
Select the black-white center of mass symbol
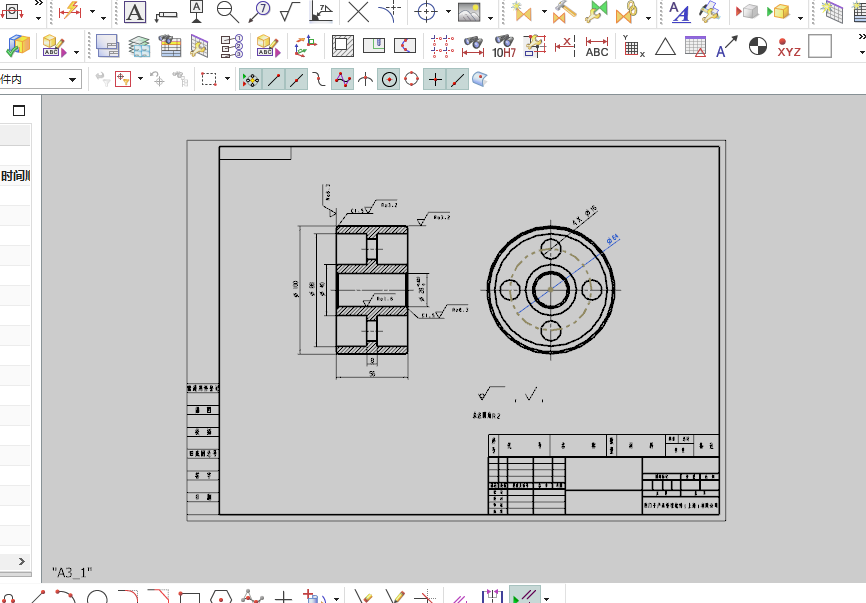click(758, 46)
